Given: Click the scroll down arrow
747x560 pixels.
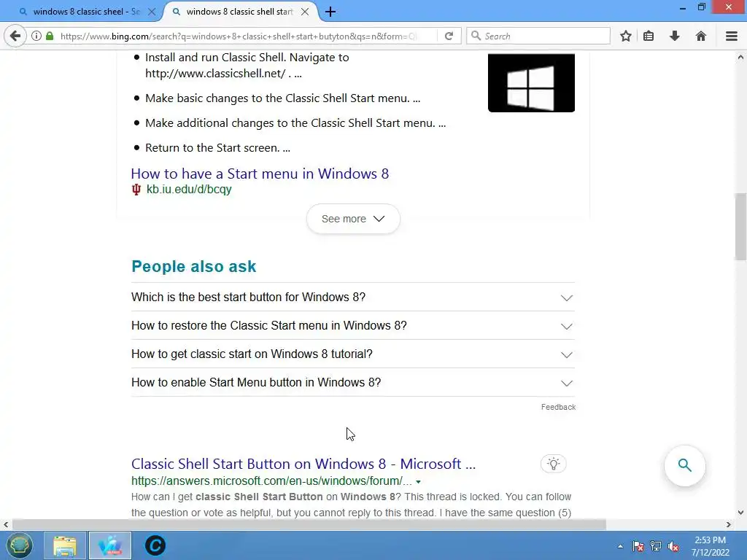Looking at the screenshot, I should point(740,513).
